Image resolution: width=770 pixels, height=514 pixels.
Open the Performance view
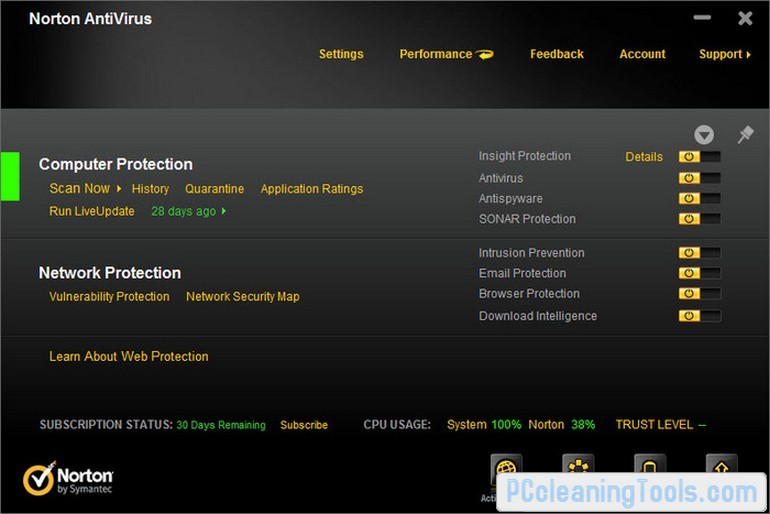click(446, 54)
